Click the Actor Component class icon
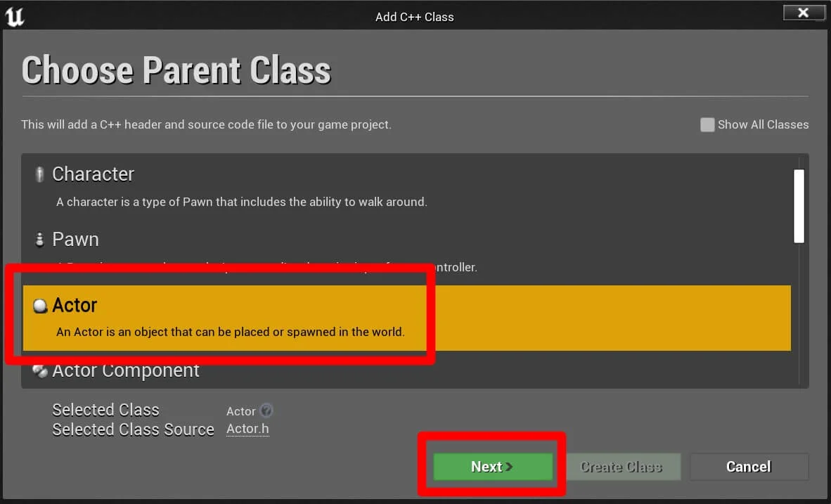This screenshot has width=831, height=504. tap(40, 371)
